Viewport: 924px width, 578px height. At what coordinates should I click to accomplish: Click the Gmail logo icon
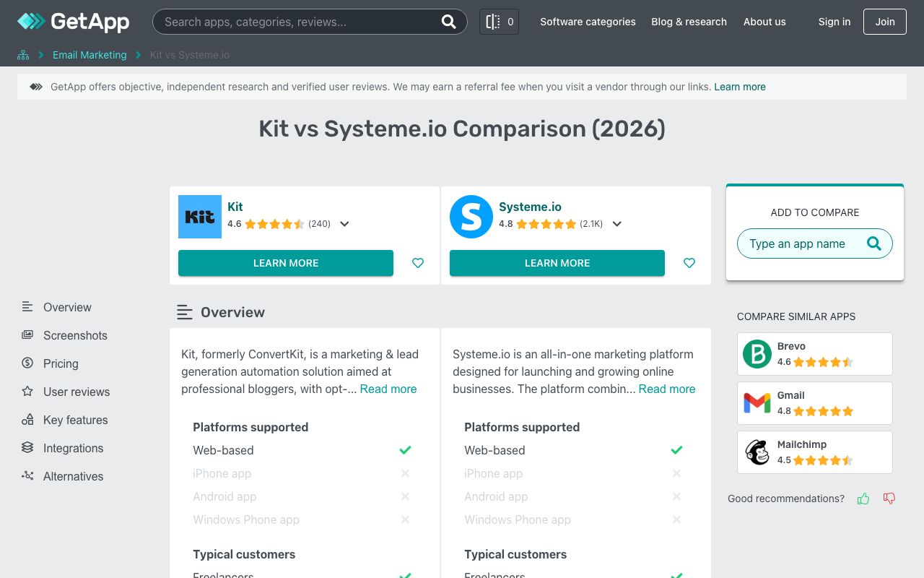tap(757, 403)
